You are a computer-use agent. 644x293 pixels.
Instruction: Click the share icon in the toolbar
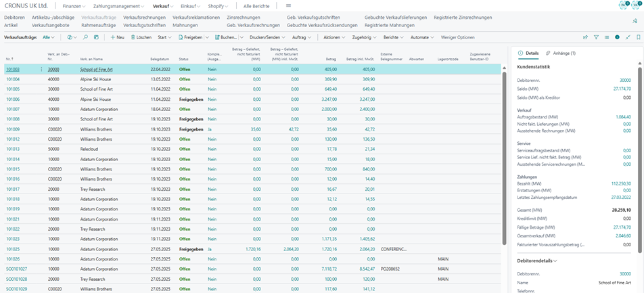[586, 37]
